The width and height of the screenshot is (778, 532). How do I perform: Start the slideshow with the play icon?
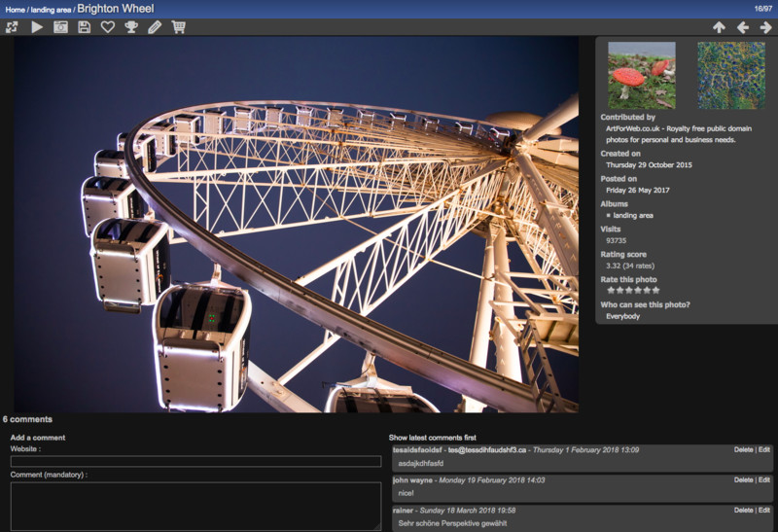coord(37,27)
